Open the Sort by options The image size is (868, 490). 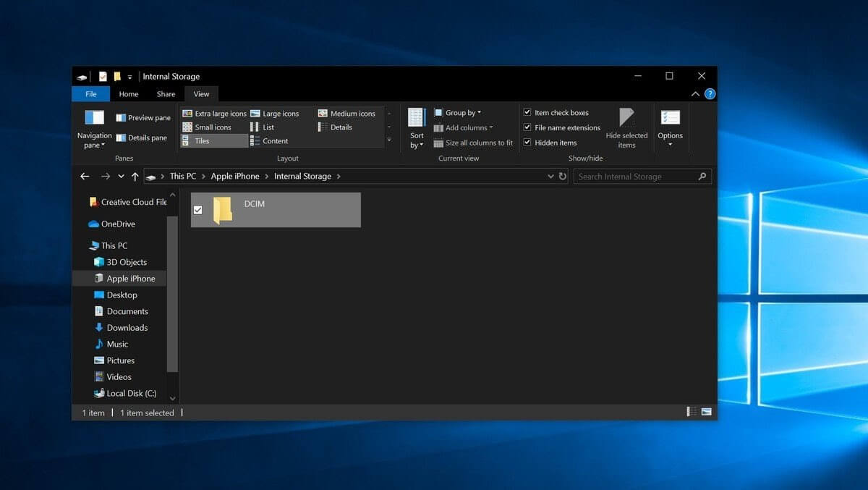tap(416, 128)
